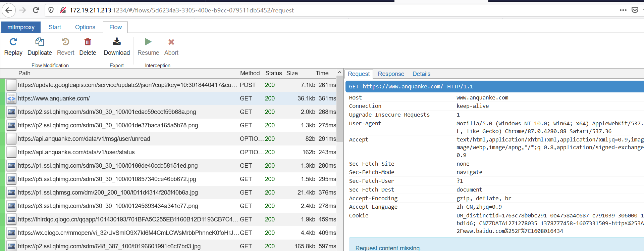Image resolution: width=644 pixels, height=251 pixels.
Task: Click the Revert flow icon
Action: coord(65,42)
